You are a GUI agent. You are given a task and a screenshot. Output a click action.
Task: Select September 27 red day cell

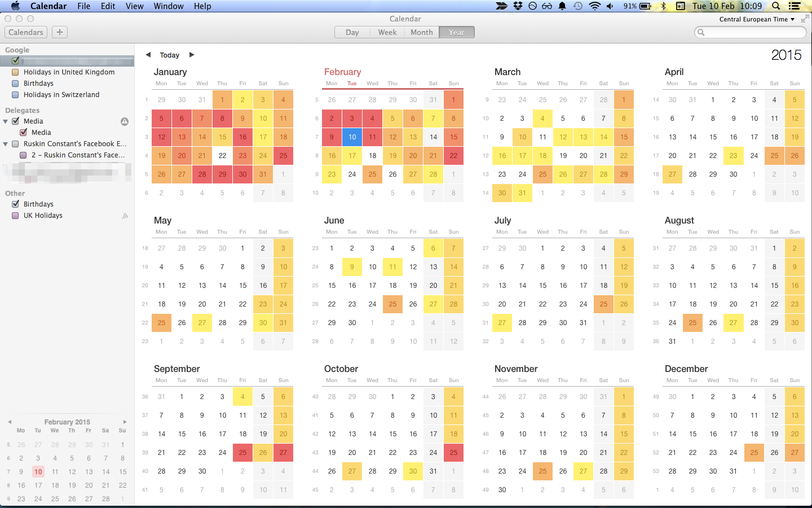point(283,452)
